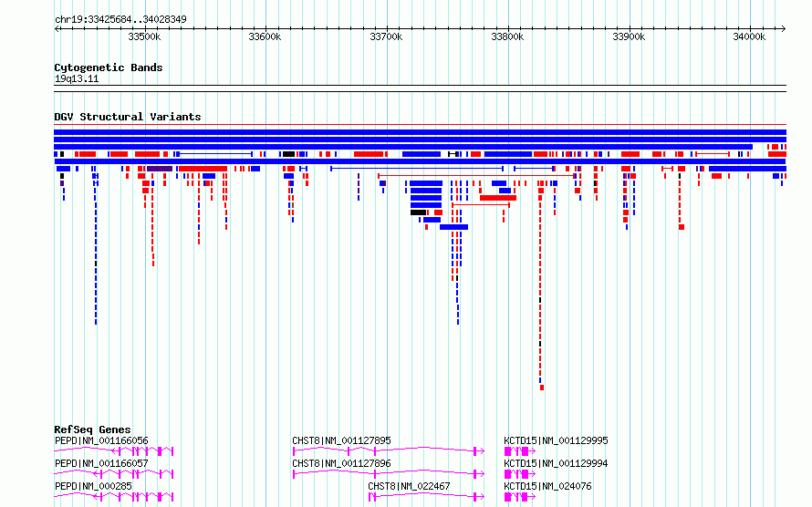Click the 34000k ruler label
This screenshot has width=812, height=507.
[x=749, y=36]
